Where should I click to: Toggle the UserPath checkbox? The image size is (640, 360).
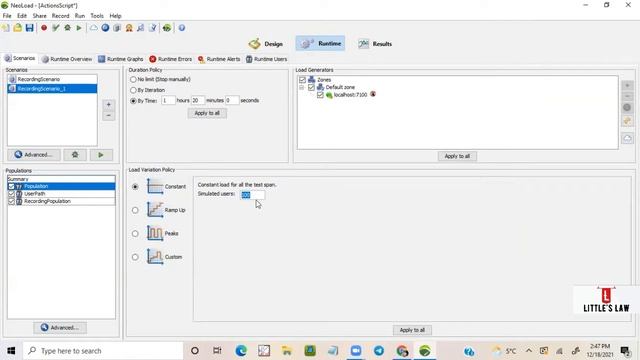point(11,193)
